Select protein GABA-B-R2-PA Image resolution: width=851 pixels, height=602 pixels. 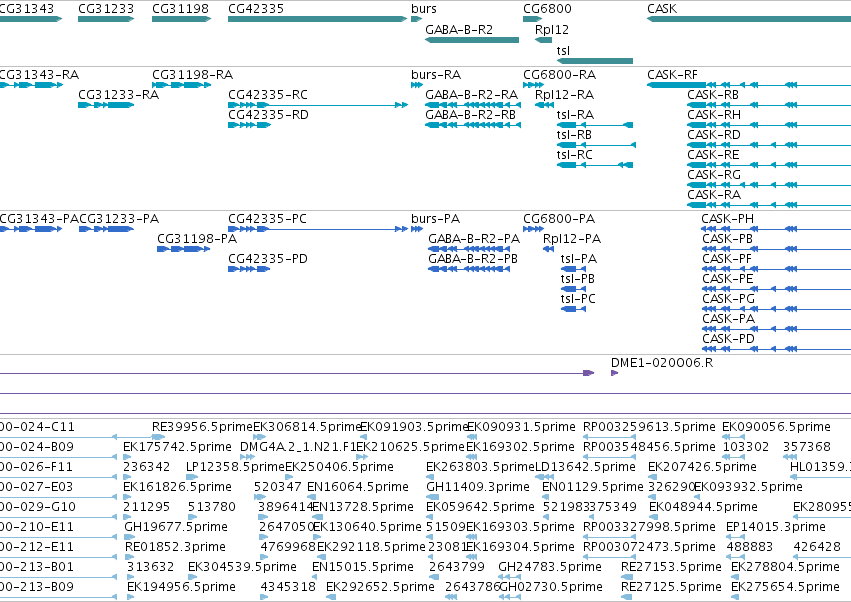tap(469, 249)
